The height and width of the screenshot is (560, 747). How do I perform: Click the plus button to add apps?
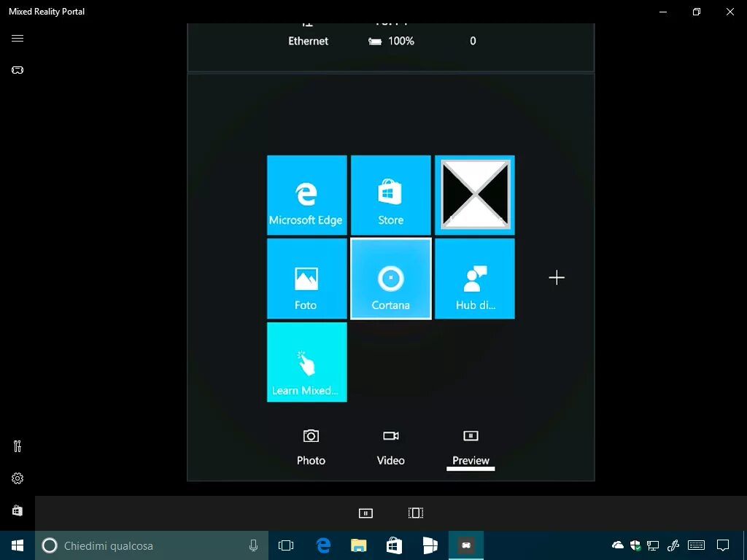click(557, 278)
